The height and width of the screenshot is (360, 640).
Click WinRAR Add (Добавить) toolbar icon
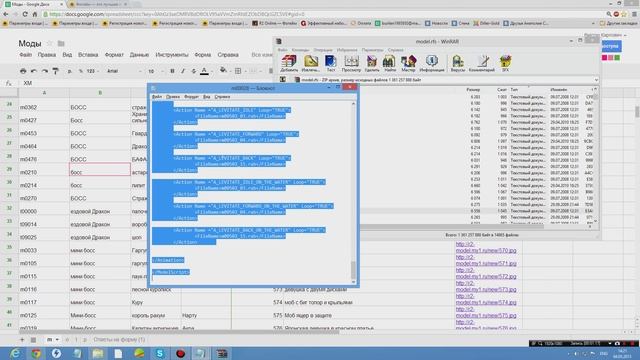pos(289,63)
